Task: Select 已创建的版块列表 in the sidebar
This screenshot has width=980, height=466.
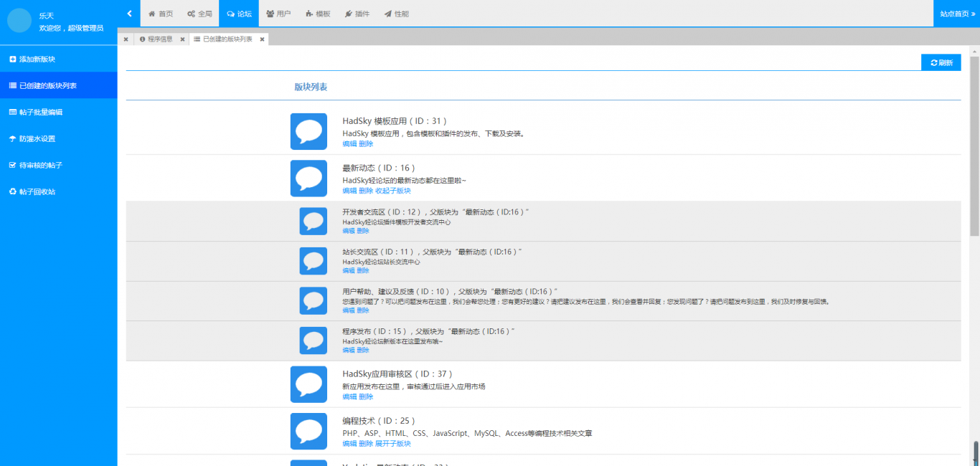Action: point(59,85)
